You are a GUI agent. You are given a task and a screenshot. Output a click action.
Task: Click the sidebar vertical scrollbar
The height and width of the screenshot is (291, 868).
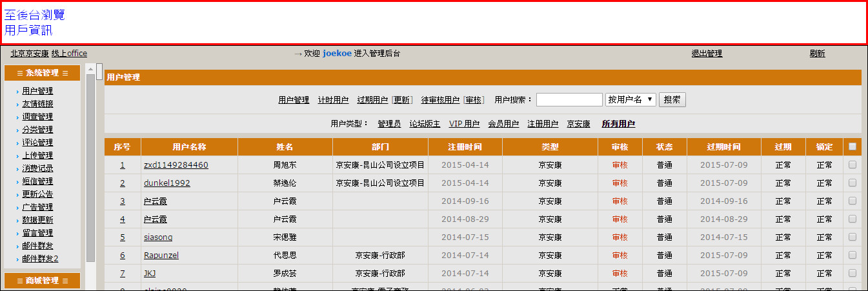point(90,168)
